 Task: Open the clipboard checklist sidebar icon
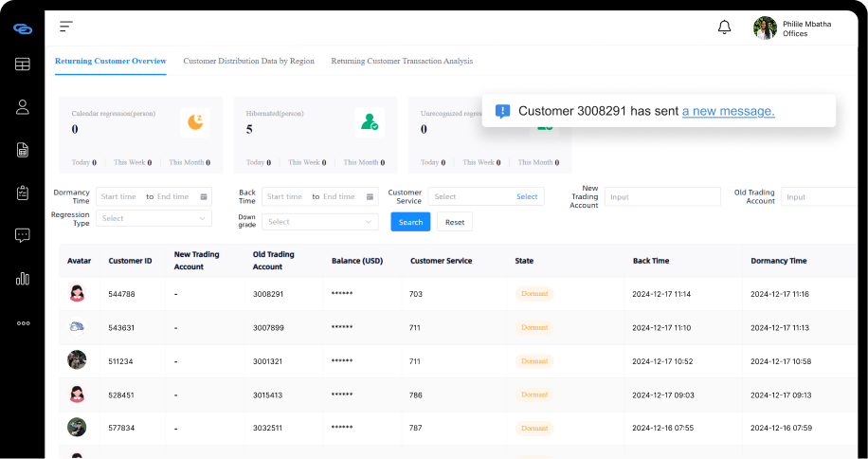(23, 193)
